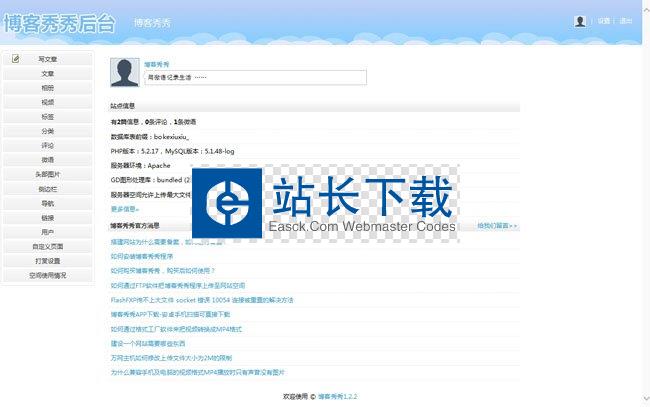
Task: Click the 服务器环境：Apache line
Action: coord(141,165)
